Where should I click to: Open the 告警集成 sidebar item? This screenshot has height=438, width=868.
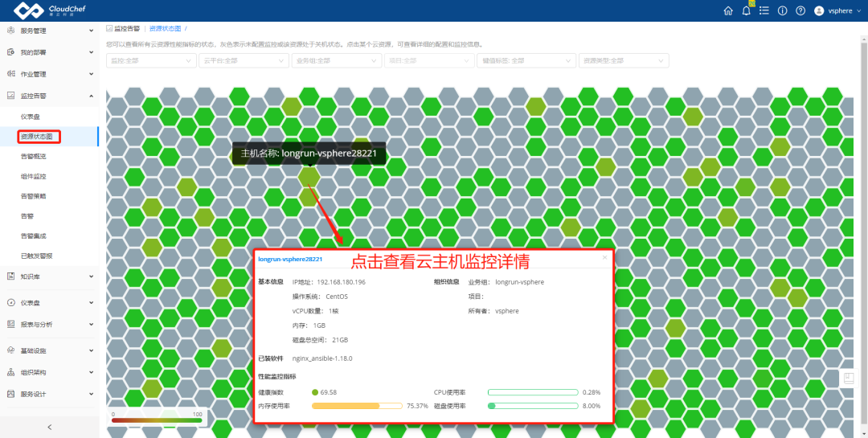pyautogui.click(x=33, y=236)
